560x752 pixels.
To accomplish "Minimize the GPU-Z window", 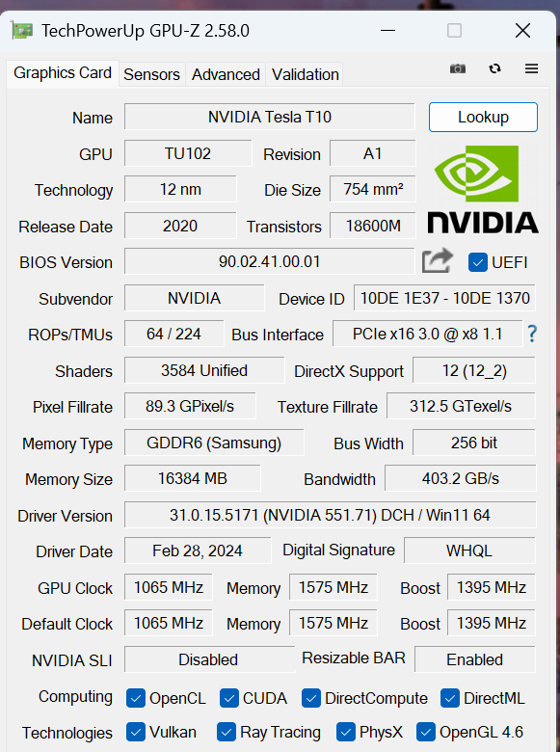I will point(387,31).
